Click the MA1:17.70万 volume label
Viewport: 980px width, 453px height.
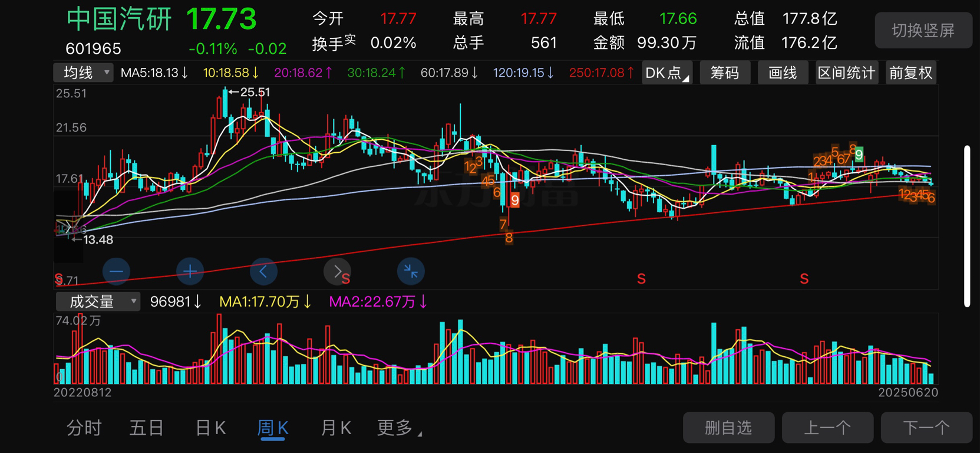click(265, 302)
